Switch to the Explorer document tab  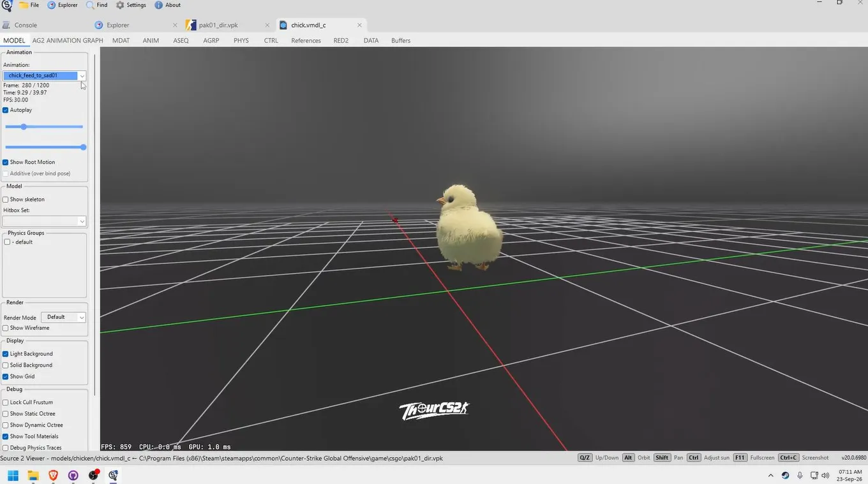pos(118,25)
